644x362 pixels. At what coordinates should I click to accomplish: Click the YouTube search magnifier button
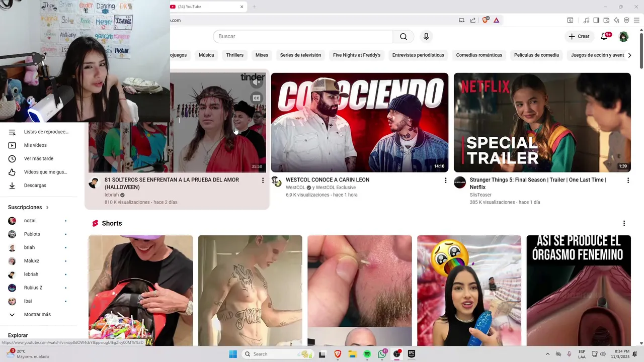pos(404,36)
